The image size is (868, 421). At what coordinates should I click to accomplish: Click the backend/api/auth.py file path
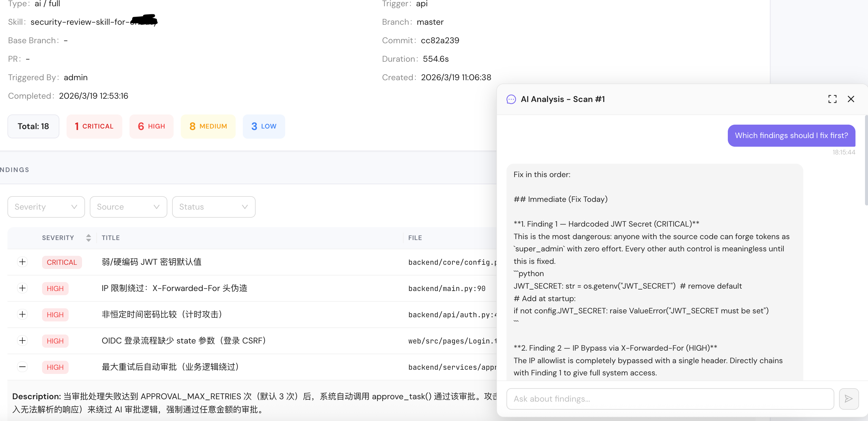[452, 315]
